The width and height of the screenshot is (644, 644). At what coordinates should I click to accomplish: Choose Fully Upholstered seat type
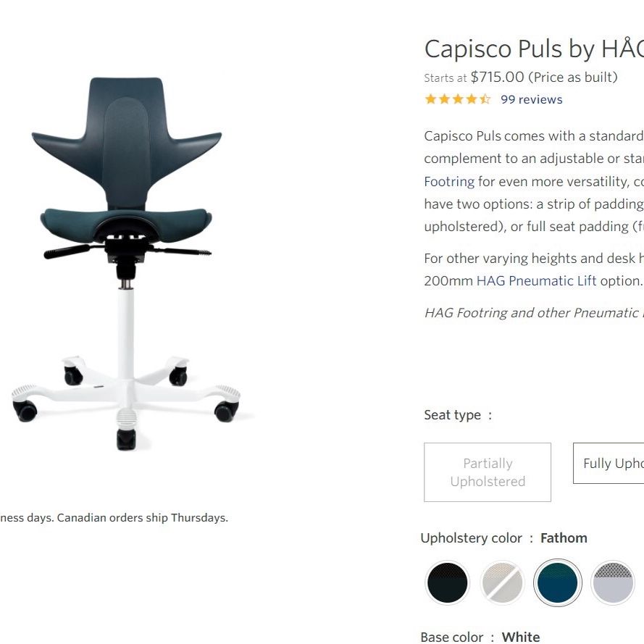coord(609,463)
